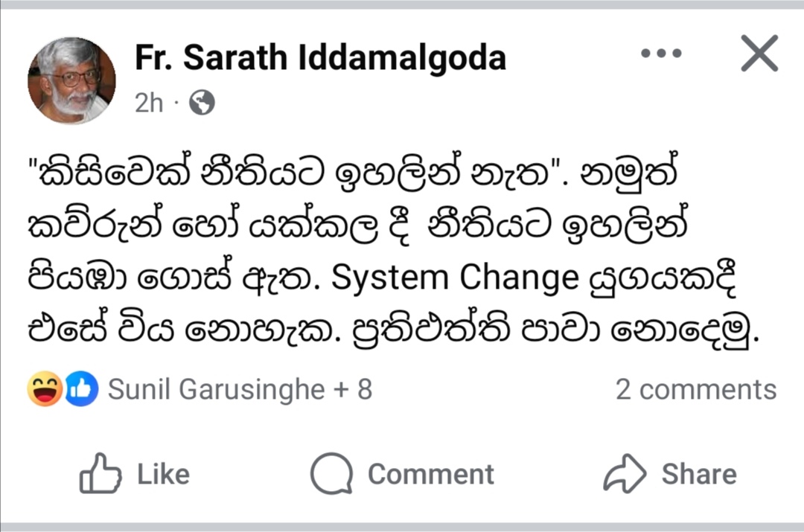Open the three-dots post options menu
This screenshot has height=532, width=804.
click(660, 54)
